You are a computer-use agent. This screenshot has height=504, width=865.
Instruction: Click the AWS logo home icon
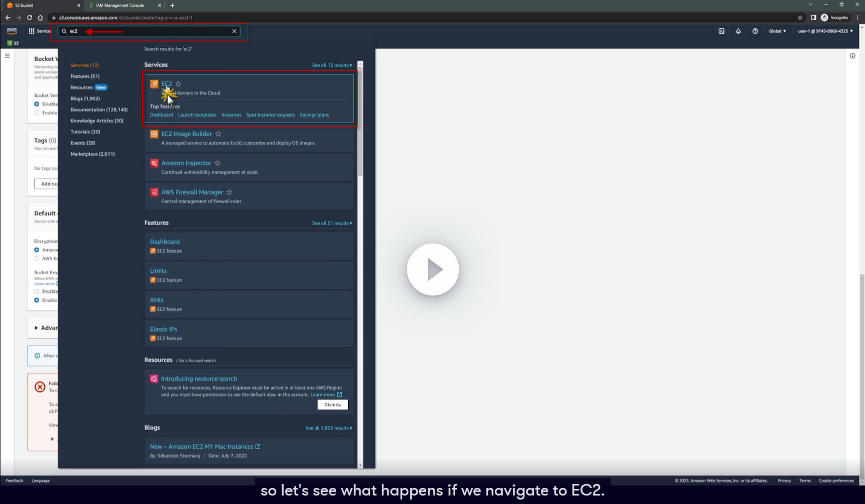12,31
